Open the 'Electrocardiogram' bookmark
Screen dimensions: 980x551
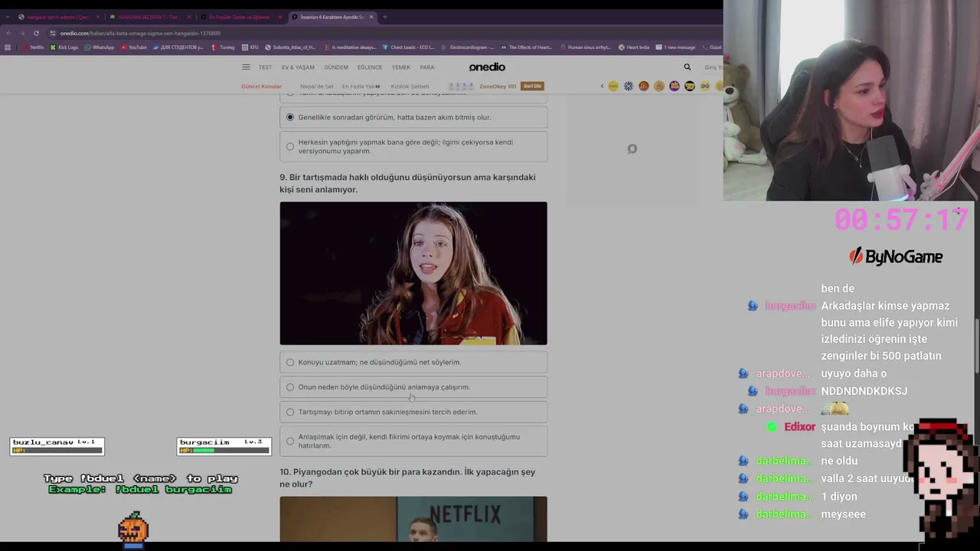468,47
